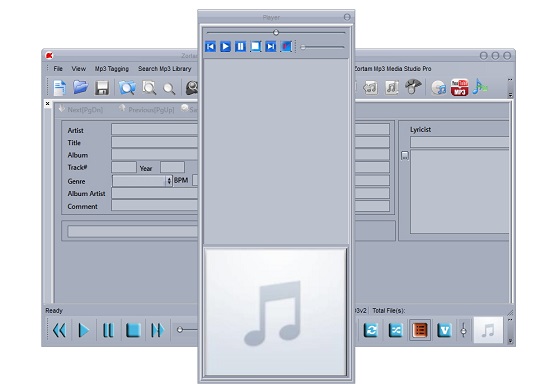
Task: Open the folder icon in toolbar
Action: pyautogui.click(x=81, y=87)
